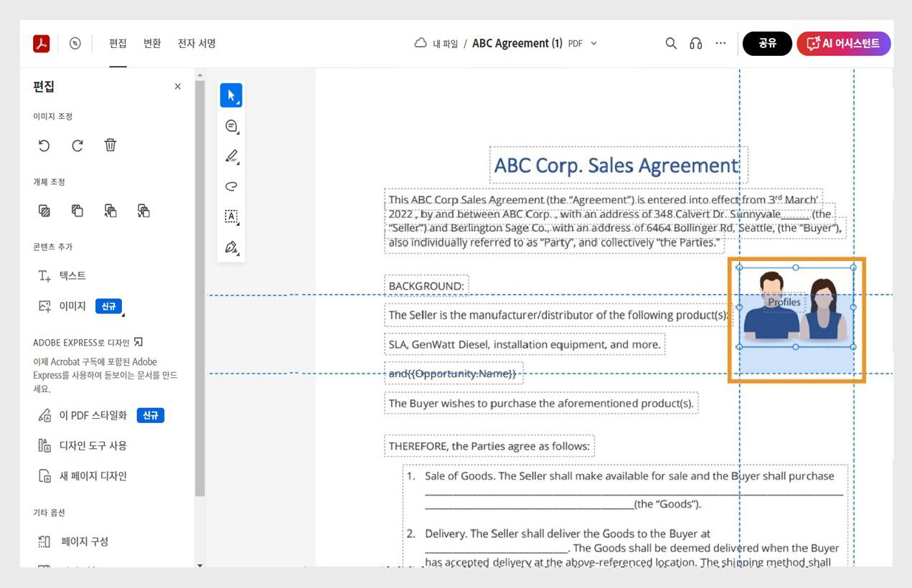Click the introductory Agreement paragraph text
This screenshot has height=588, width=912.
[615, 221]
